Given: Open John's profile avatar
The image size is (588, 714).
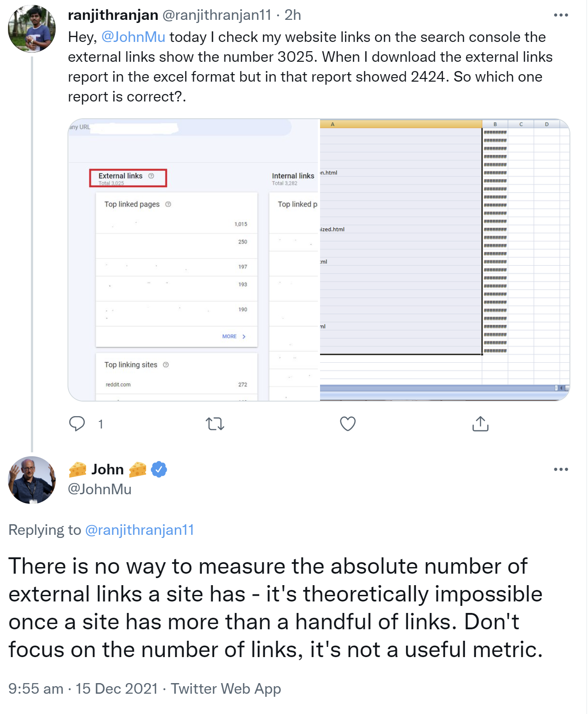Looking at the screenshot, I should coord(32,480).
